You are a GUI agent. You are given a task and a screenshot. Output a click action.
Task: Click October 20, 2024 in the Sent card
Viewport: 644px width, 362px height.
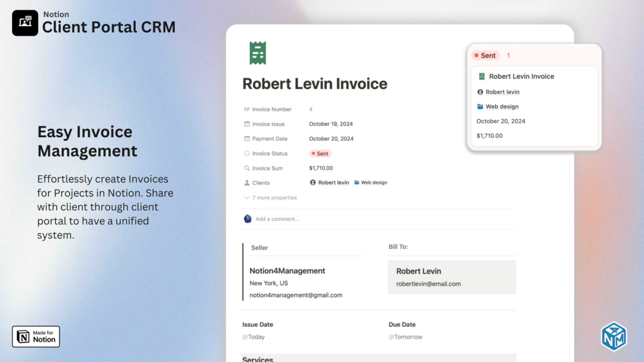500,121
